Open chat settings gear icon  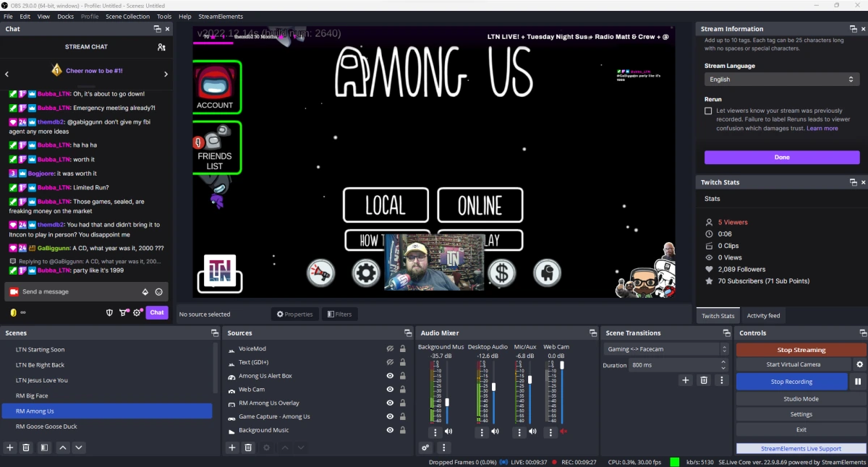point(137,312)
